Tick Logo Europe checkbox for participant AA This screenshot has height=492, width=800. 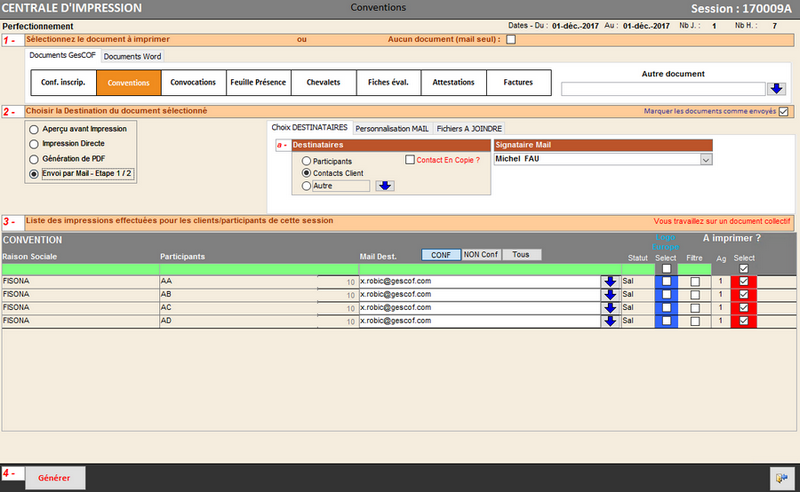click(x=666, y=282)
